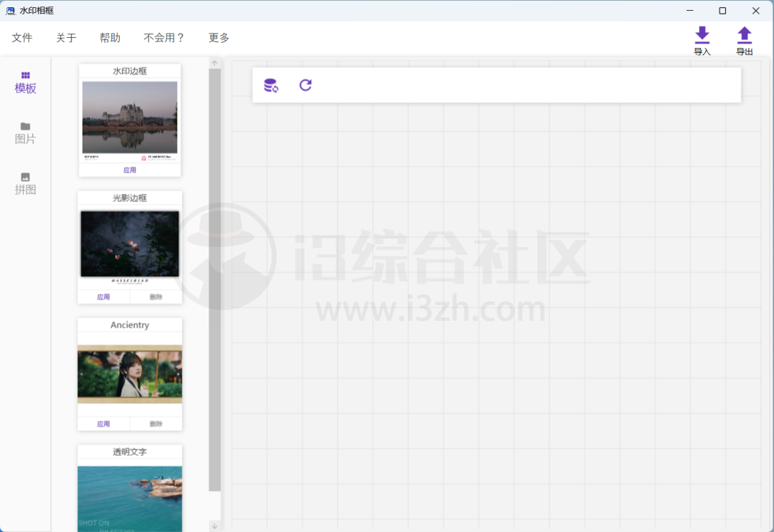774x532 pixels.
Task: Open the 拼图 collage sidebar tab
Action: (25, 184)
